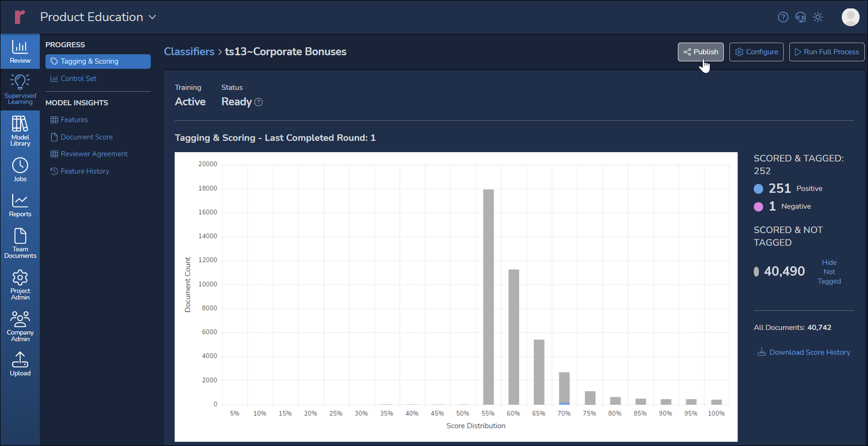Image resolution: width=868 pixels, height=446 pixels.
Task: Click the Publish button
Action: (700, 52)
